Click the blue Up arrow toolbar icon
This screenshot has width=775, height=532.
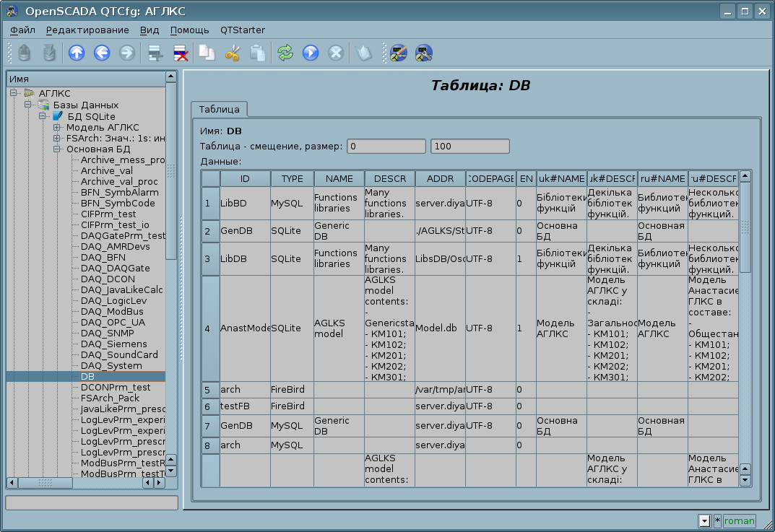coord(77,53)
